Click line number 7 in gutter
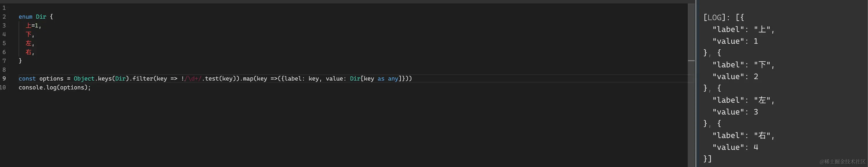 pyautogui.click(x=4, y=61)
